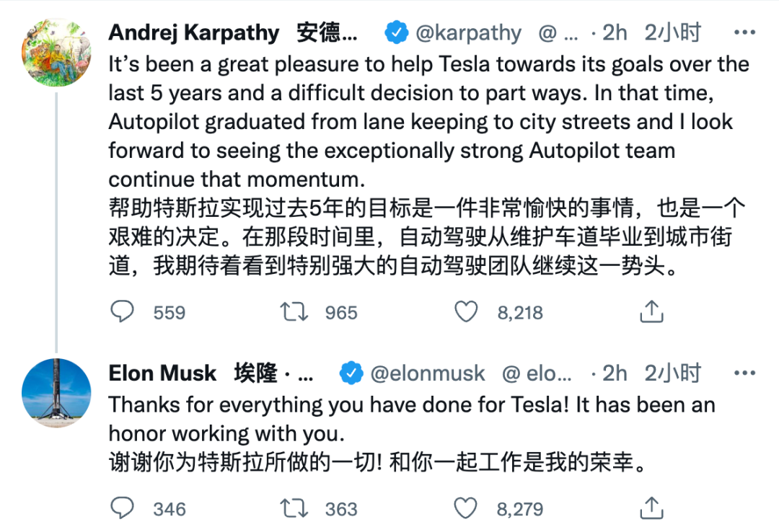Click the 2h timestamp on Musk's reply
Screen dimensions: 779x532
coord(615,373)
